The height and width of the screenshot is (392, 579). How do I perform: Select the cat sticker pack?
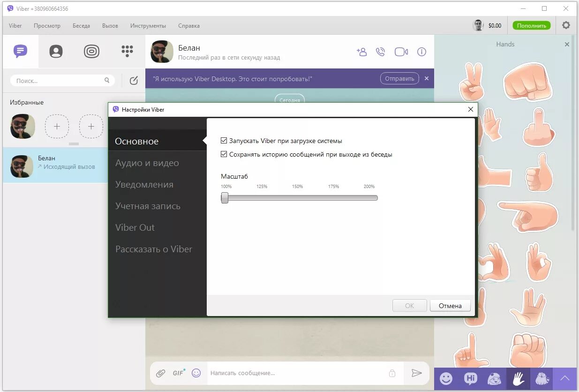click(x=542, y=379)
